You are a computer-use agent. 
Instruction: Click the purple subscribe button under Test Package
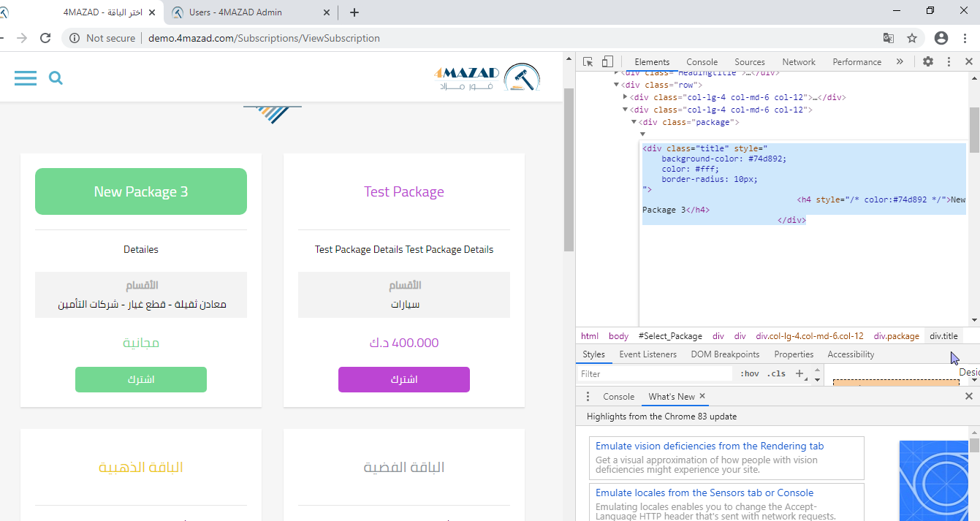point(403,379)
